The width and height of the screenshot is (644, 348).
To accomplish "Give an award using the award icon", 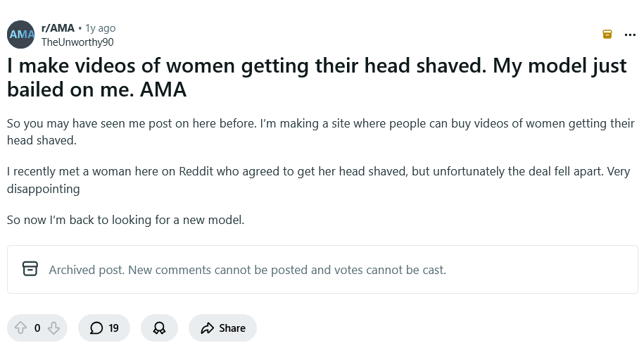I will point(159,328).
